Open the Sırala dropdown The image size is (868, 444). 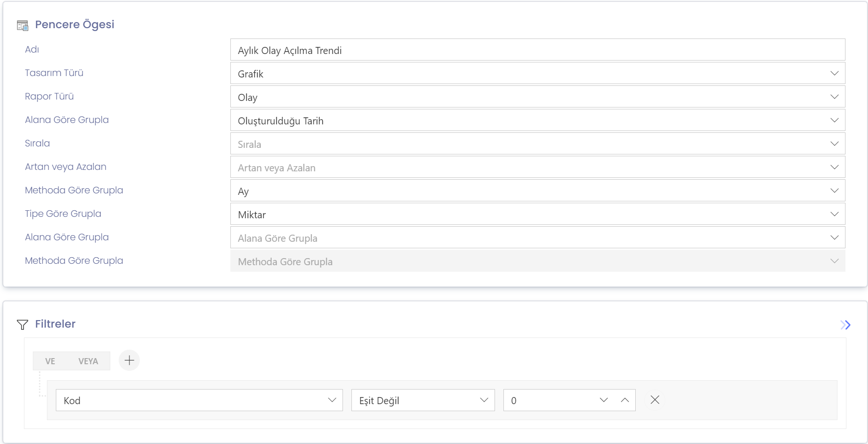[x=538, y=144]
